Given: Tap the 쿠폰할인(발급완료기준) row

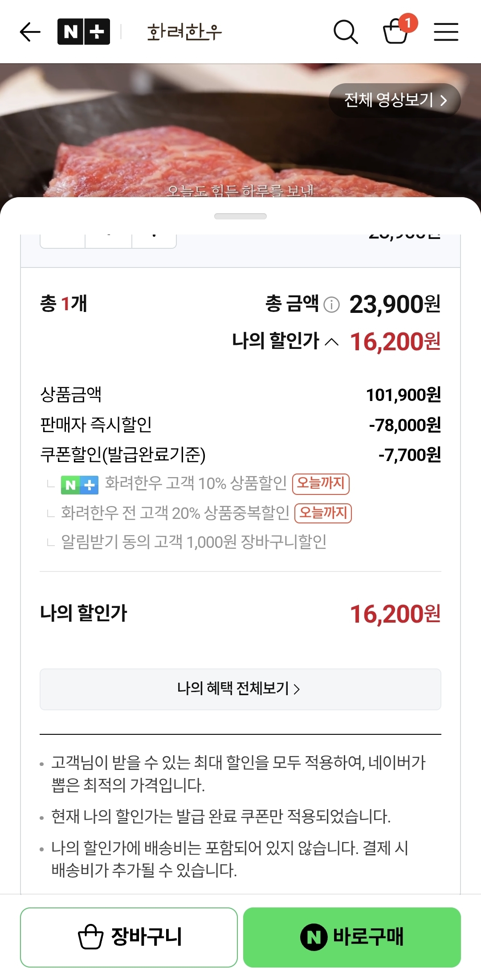Looking at the screenshot, I should pos(123,454).
